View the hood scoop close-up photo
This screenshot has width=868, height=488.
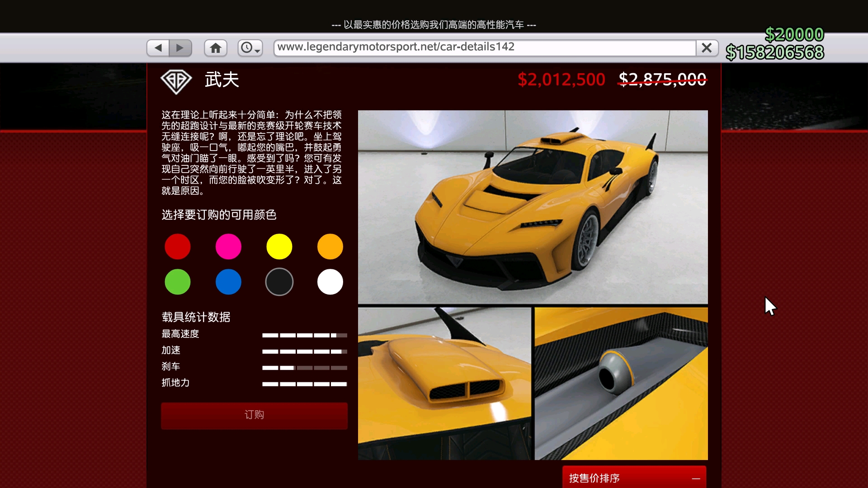(x=444, y=384)
